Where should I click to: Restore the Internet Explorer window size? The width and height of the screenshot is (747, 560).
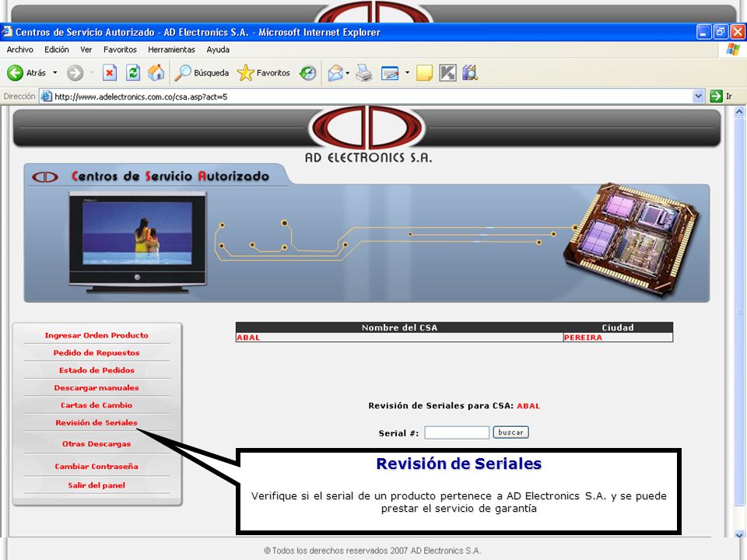click(721, 32)
